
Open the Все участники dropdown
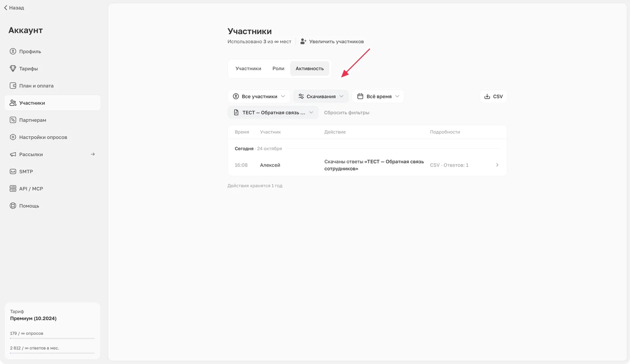click(x=259, y=96)
